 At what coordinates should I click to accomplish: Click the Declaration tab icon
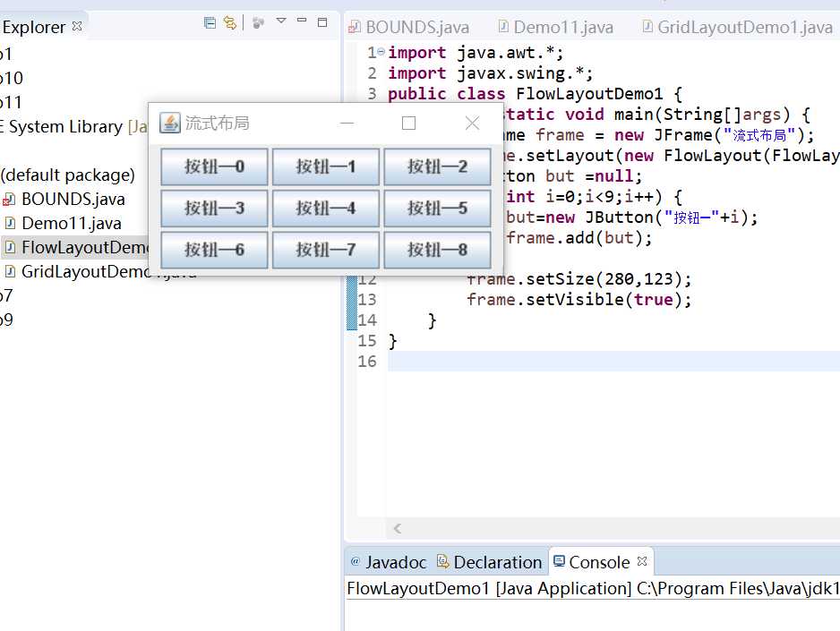pyautogui.click(x=442, y=561)
